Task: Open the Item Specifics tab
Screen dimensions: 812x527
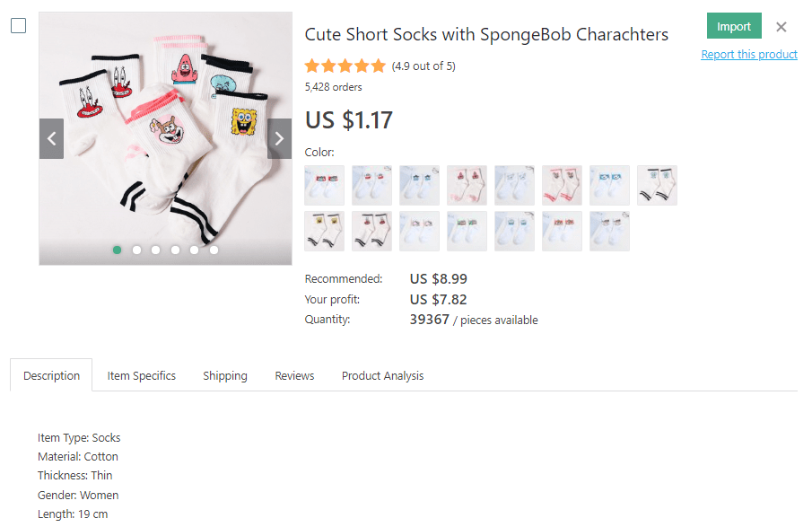Action: click(142, 375)
